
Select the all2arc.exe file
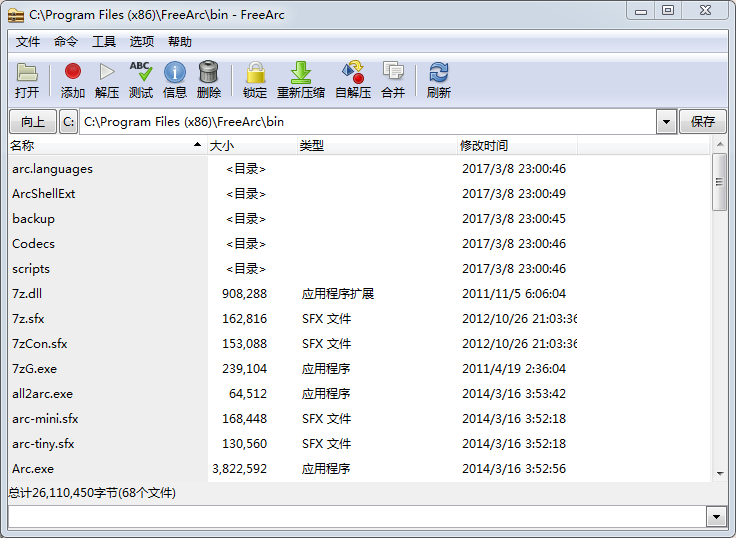click(42, 393)
